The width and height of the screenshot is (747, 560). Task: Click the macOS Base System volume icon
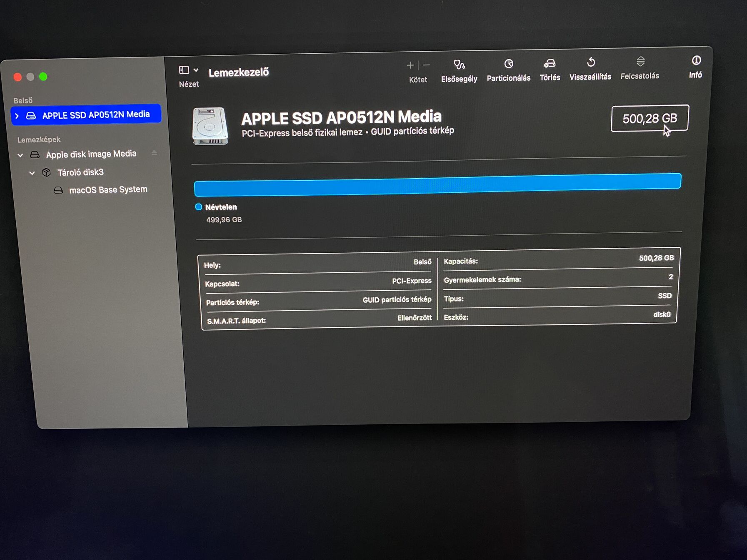pyautogui.click(x=58, y=190)
